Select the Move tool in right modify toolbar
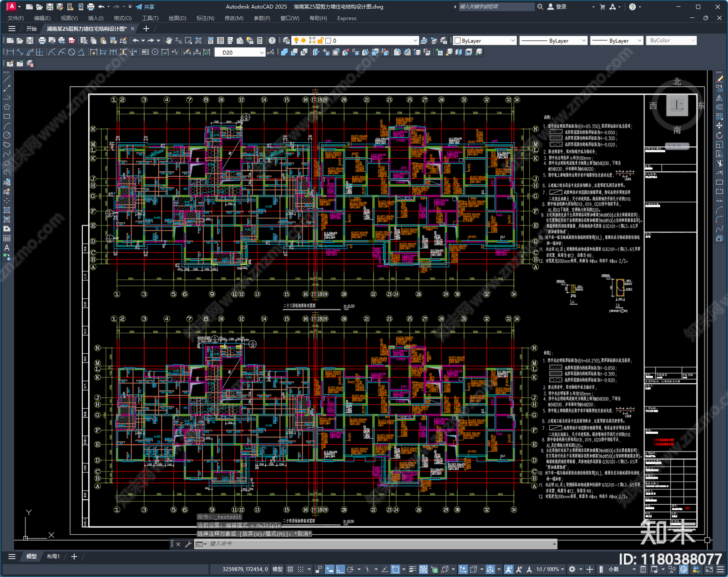Image resolution: width=728 pixels, height=577 pixels. click(x=719, y=126)
